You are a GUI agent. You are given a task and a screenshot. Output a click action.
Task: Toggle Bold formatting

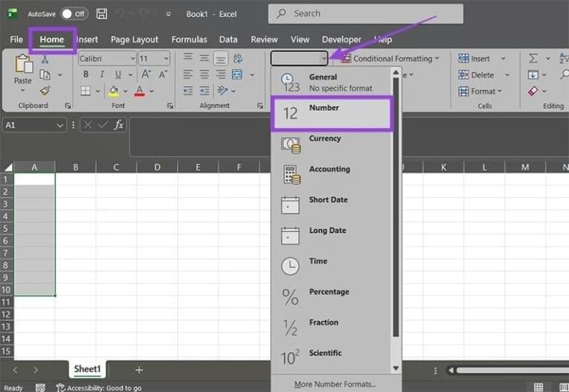click(x=86, y=74)
